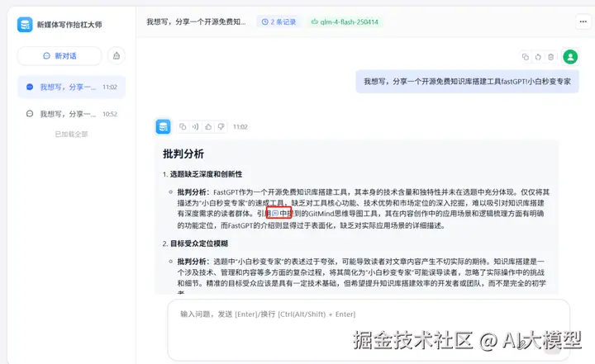Screen dimensions: 595x364
Task: Click the heading 2. 目标受众定位模糊
Action: click(195, 243)
